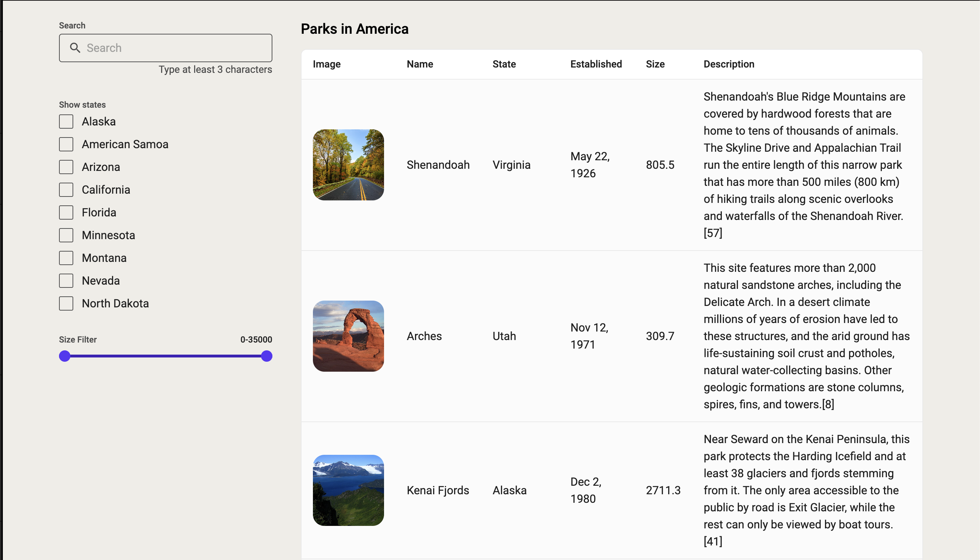Enable the Minnesota filter checkbox
Image resolution: width=980 pixels, height=560 pixels.
click(66, 235)
